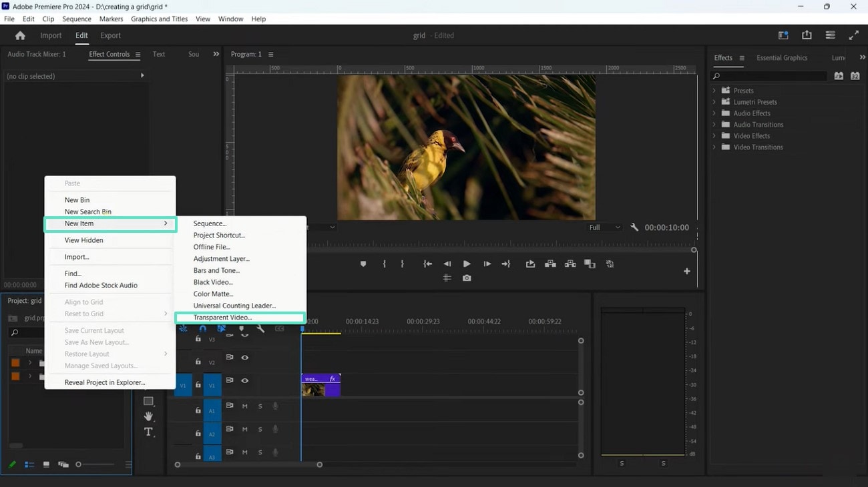868x487 pixels.
Task: Open Program monitor settings wrench
Action: point(634,227)
